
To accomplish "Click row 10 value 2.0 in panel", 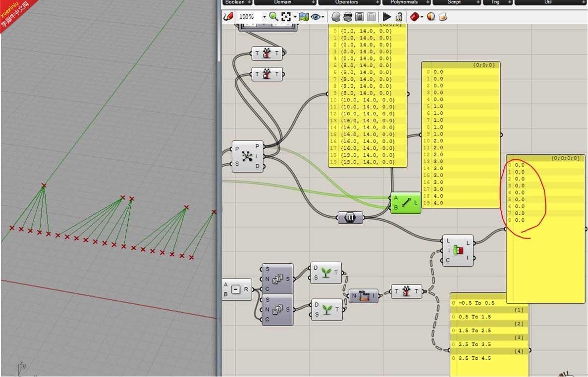I will 438,141.
